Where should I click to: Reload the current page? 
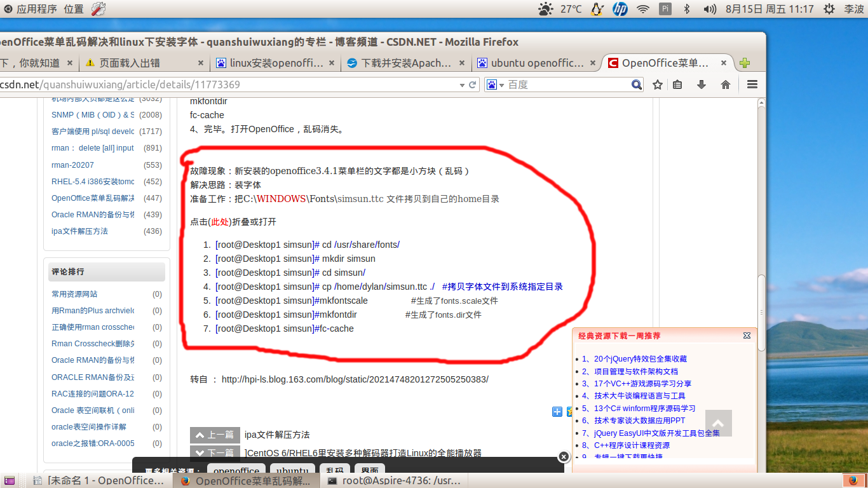(473, 85)
